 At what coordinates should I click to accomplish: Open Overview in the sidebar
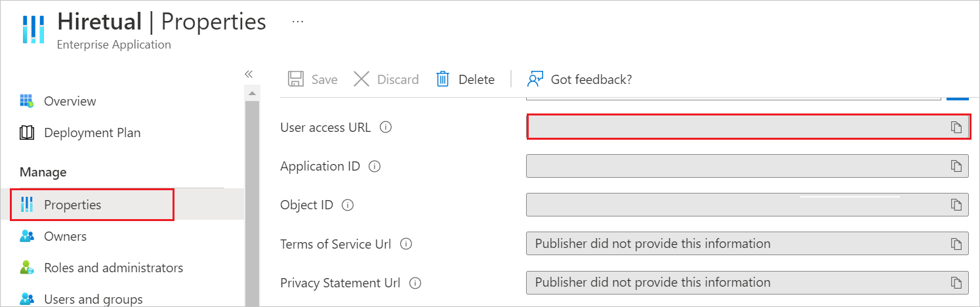tap(70, 101)
